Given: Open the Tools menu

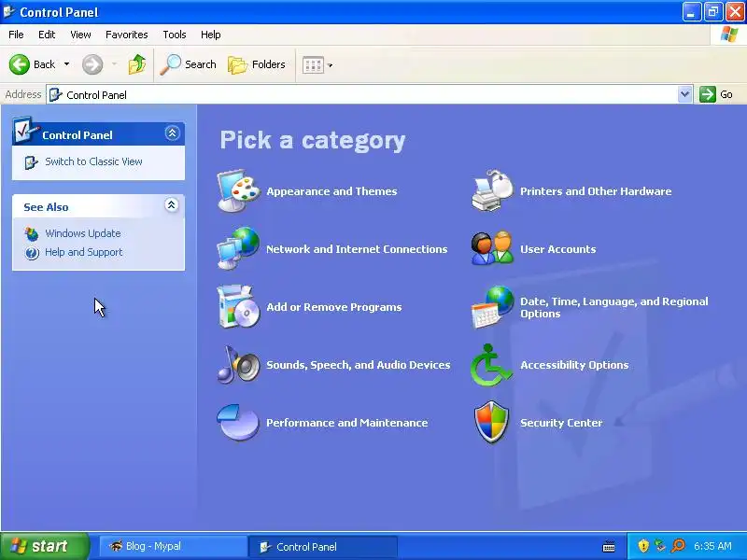Looking at the screenshot, I should point(175,35).
